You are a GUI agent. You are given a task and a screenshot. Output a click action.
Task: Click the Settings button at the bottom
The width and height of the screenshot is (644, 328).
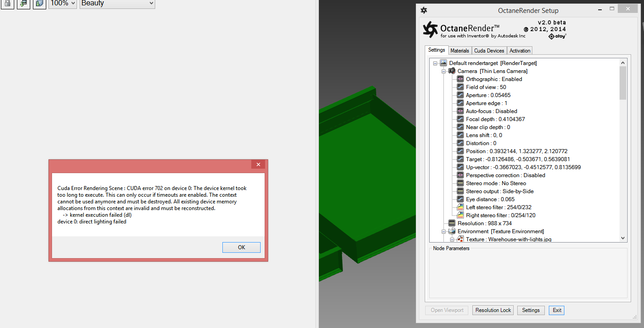[531, 310]
